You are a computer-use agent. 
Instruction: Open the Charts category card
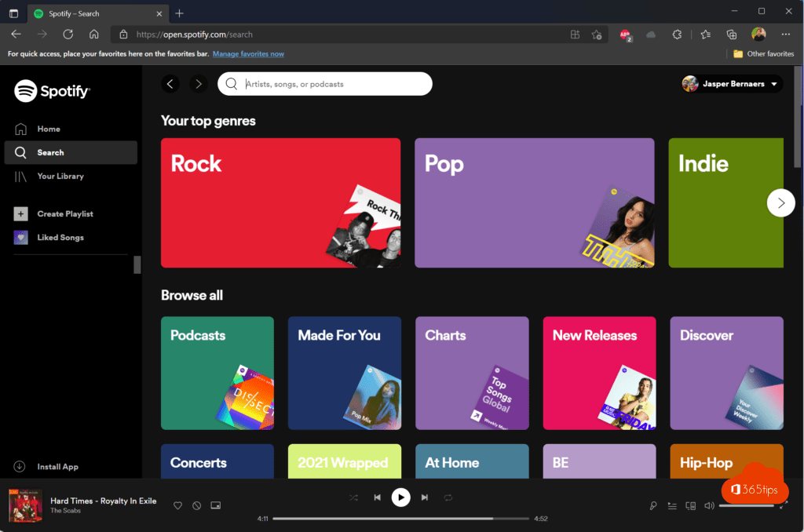click(x=472, y=373)
